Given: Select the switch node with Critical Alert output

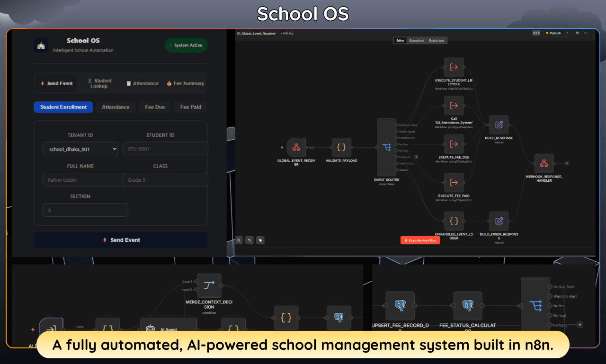Looking at the screenshot, I should pos(535,306).
